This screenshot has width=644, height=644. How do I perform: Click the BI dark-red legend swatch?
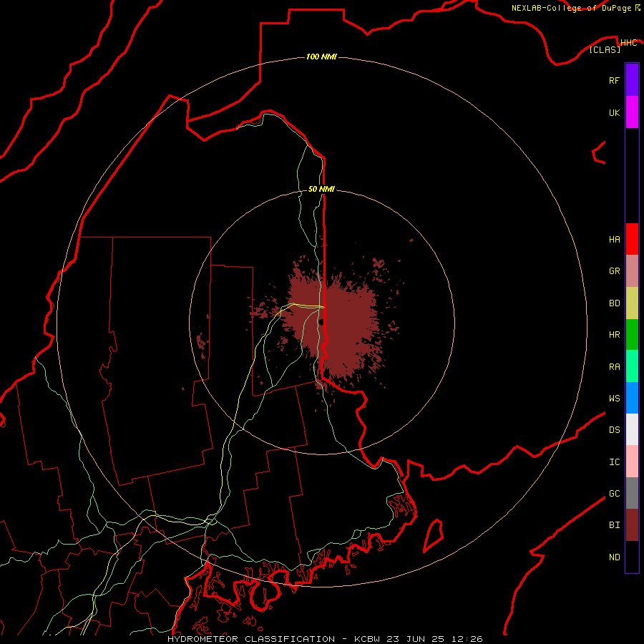pos(632,525)
